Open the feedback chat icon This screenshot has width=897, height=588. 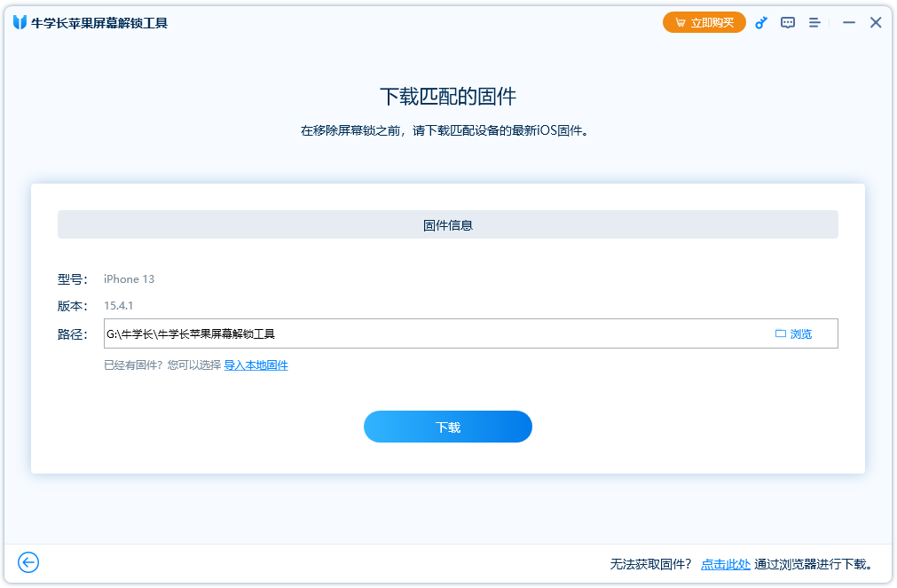click(787, 22)
